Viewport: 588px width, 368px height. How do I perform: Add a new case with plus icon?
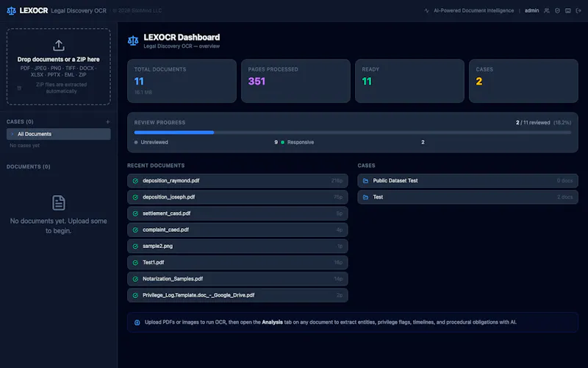point(107,121)
